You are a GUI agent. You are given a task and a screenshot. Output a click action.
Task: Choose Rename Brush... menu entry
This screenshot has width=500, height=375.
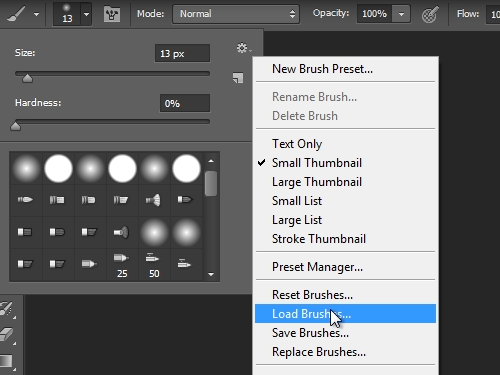[346, 97]
